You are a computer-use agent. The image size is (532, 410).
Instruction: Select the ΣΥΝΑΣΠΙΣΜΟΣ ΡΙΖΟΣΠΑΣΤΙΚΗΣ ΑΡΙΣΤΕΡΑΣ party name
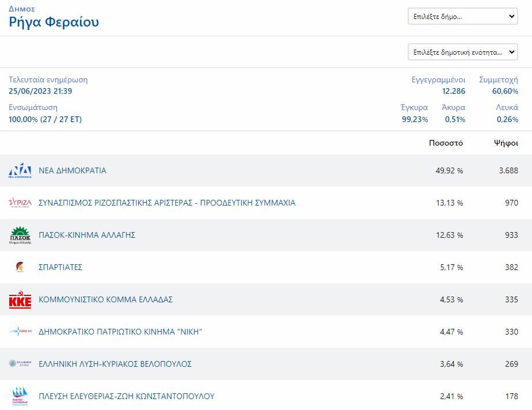pos(166,203)
